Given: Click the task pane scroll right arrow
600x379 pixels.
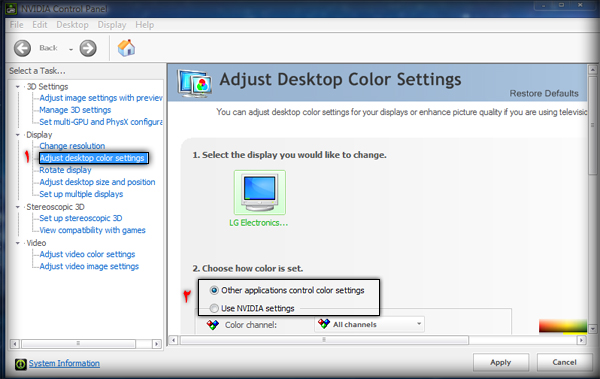Looking at the screenshot, I should [x=157, y=344].
